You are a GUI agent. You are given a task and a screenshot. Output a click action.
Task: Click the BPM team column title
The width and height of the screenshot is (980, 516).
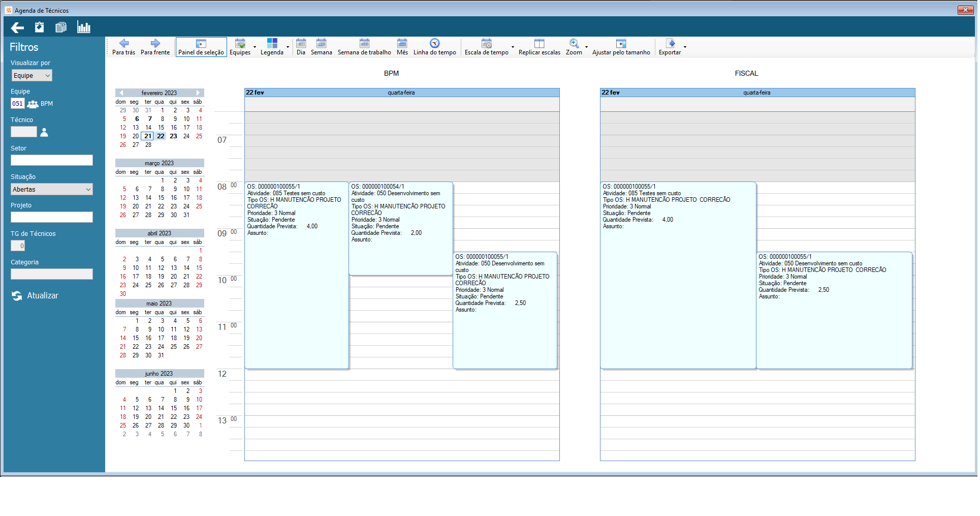pyautogui.click(x=391, y=73)
